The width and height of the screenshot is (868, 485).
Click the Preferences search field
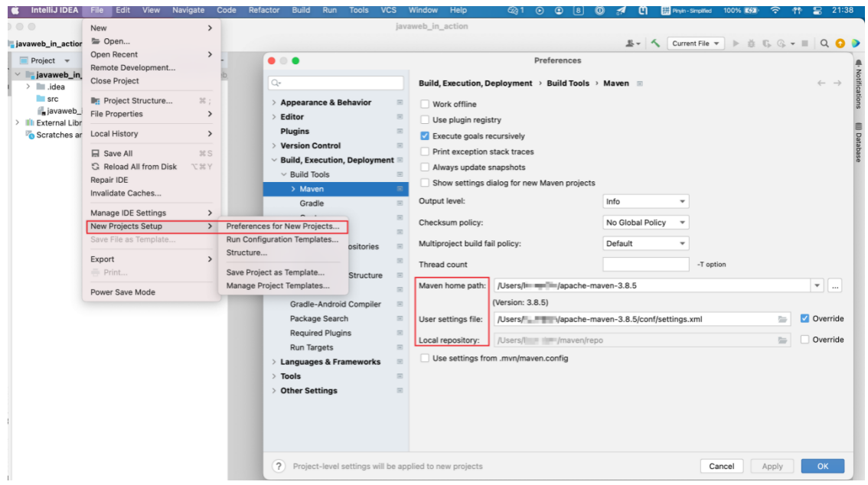tap(336, 83)
